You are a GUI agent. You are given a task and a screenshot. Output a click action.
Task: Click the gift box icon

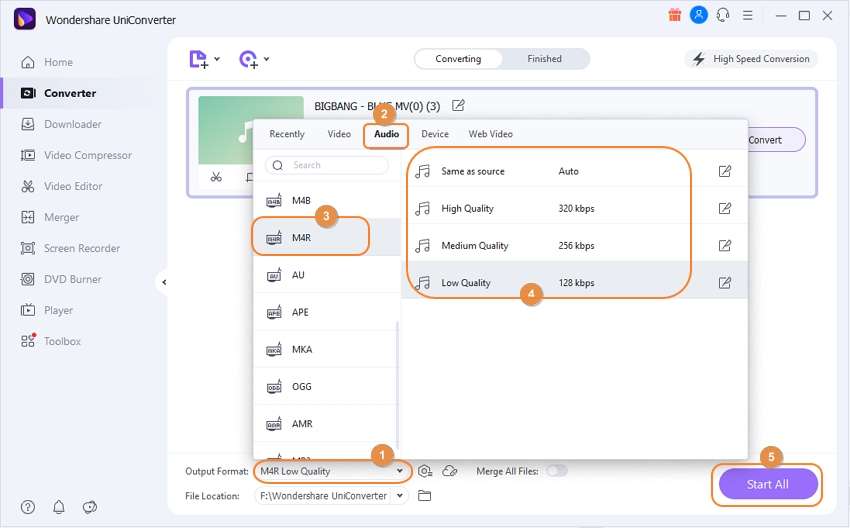[x=674, y=15]
